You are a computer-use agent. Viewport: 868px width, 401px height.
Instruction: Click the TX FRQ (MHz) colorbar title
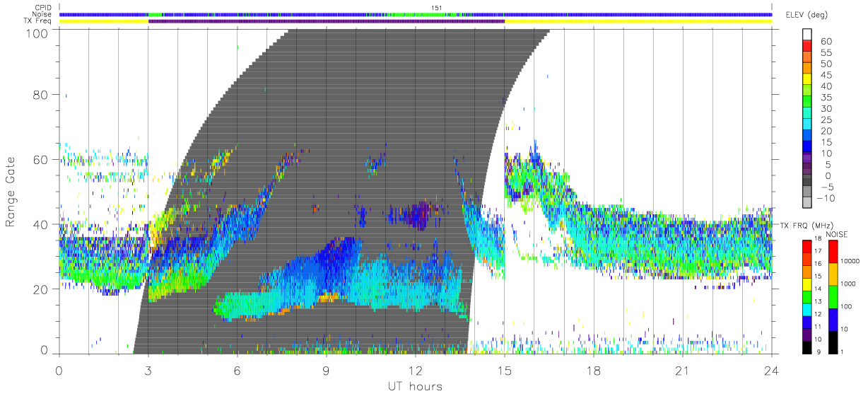coord(805,225)
